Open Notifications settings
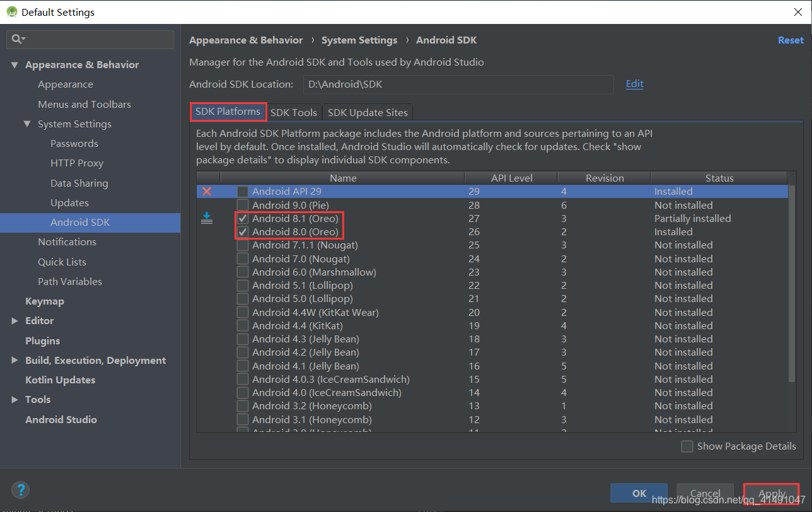The height and width of the screenshot is (512, 812). pyautogui.click(x=67, y=241)
